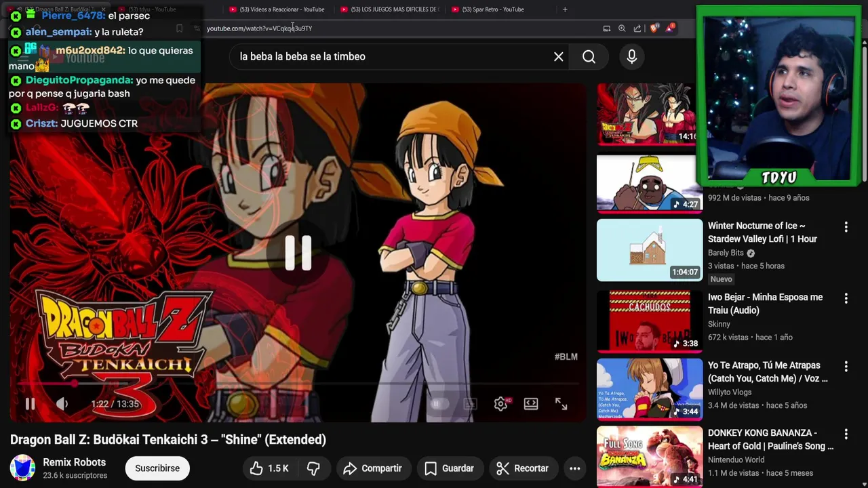Open 'Winter Nocturne of Ice' video title
This screenshot has height=488, width=868.
pos(762,232)
